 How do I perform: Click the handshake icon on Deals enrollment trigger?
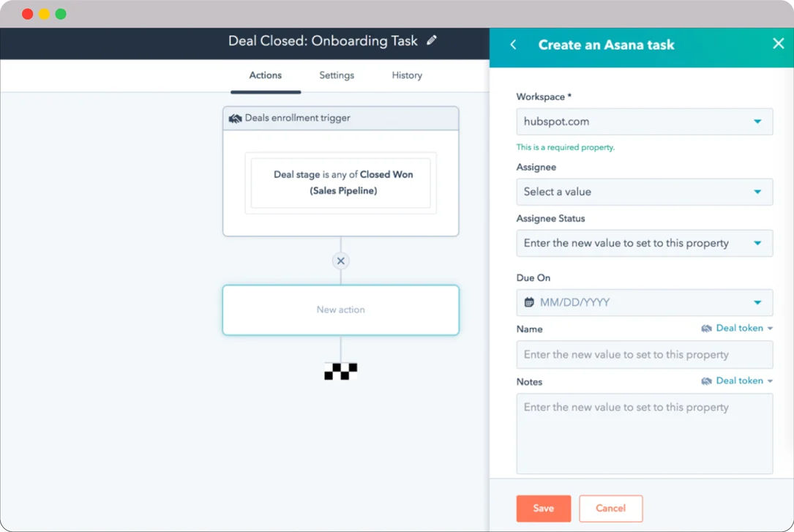(x=235, y=118)
